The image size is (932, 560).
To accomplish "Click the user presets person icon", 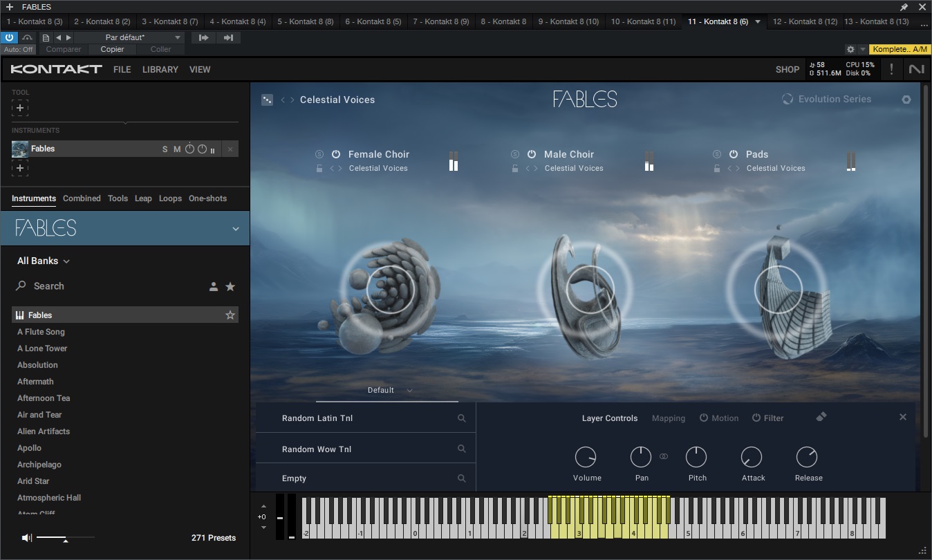I will point(214,286).
